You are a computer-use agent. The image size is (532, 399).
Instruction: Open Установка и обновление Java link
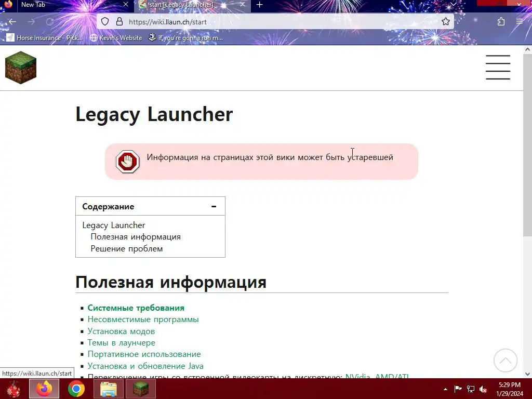pyautogui.click(x=145, y=366)
